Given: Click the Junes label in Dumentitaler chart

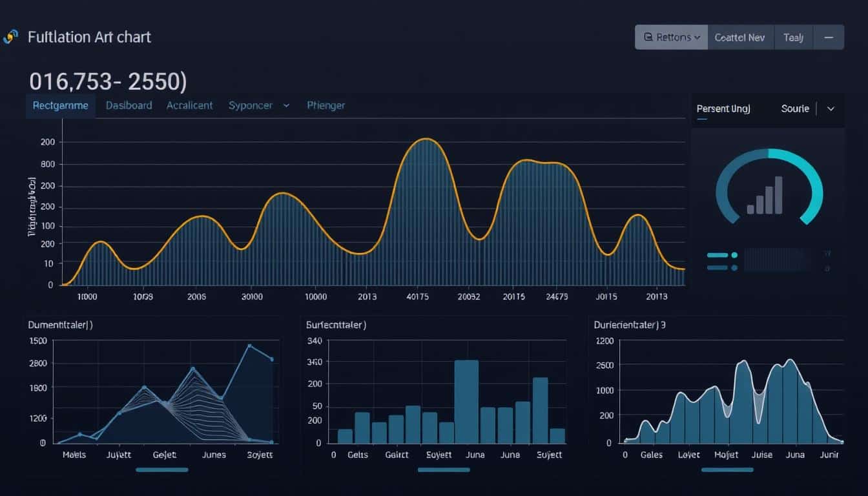Looking at the screenshot, I should tap(214, 455).
